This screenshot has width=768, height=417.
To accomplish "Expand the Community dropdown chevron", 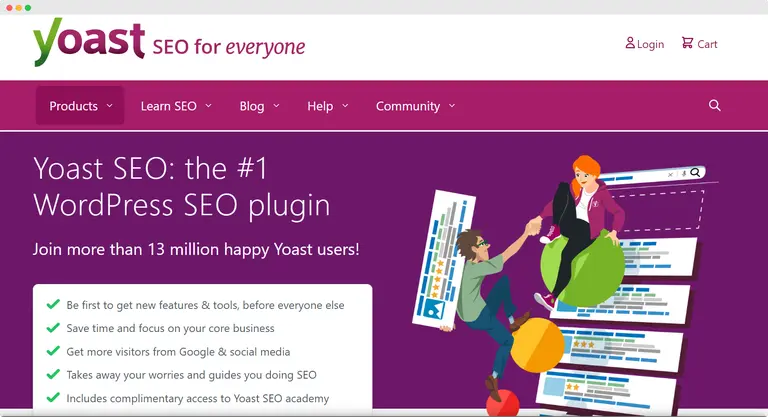I will click(452, 105).
